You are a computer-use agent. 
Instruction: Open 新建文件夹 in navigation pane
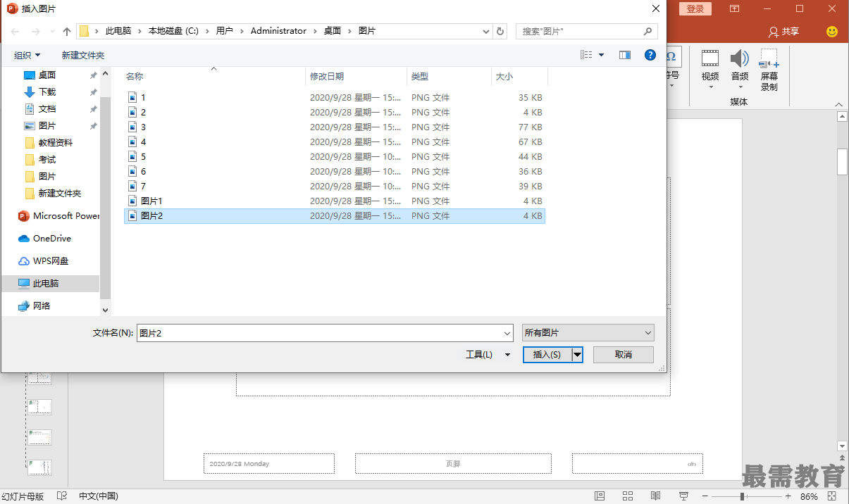tap(59, 194)
